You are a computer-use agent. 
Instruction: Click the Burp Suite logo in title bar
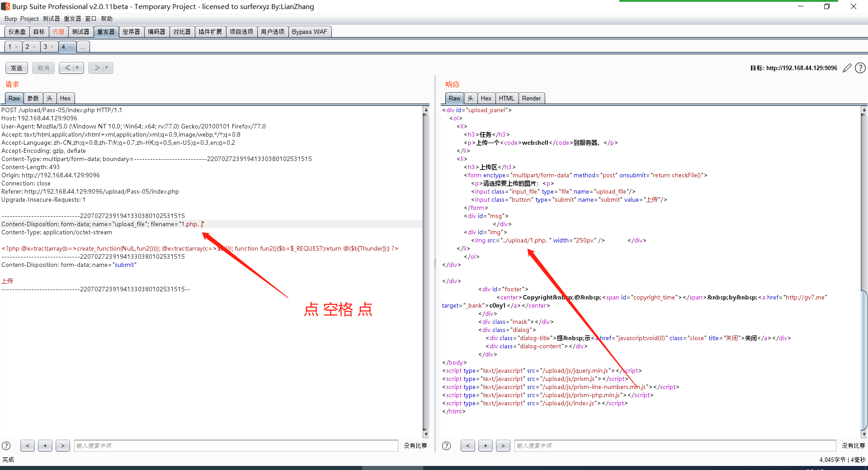pos(5,6)
